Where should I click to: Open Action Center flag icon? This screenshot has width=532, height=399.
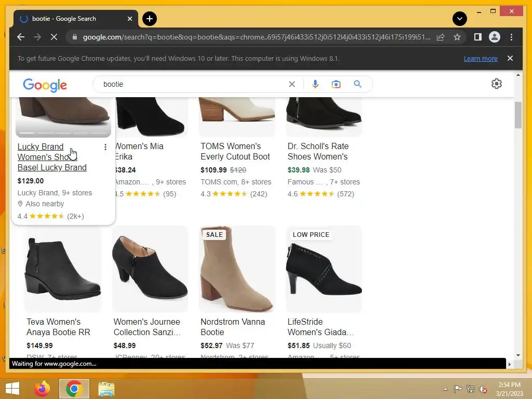pos(458,389)
